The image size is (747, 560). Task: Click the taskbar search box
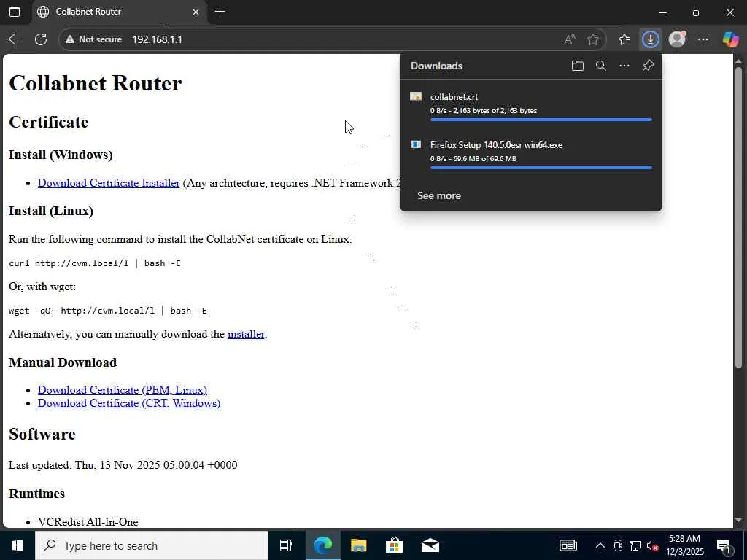152,545
